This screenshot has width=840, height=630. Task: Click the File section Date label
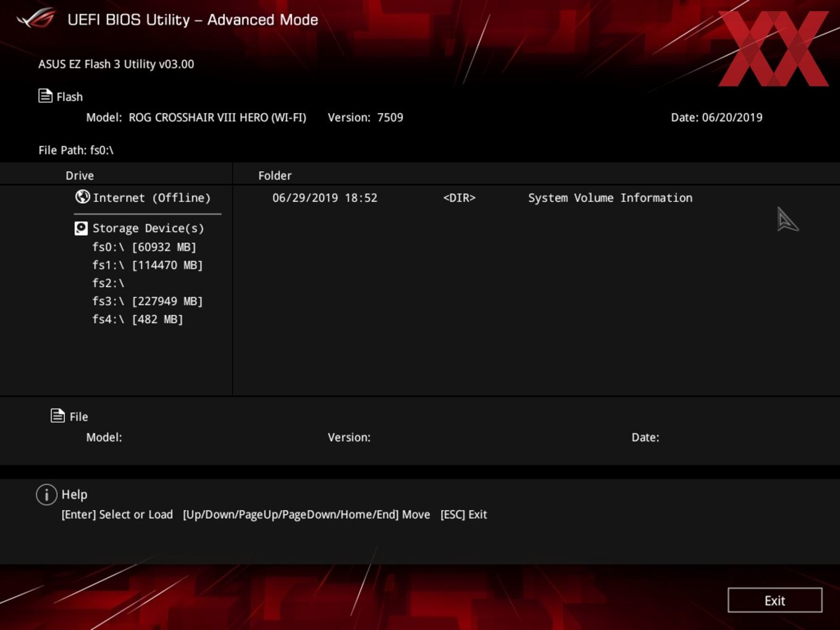[645, 437]
